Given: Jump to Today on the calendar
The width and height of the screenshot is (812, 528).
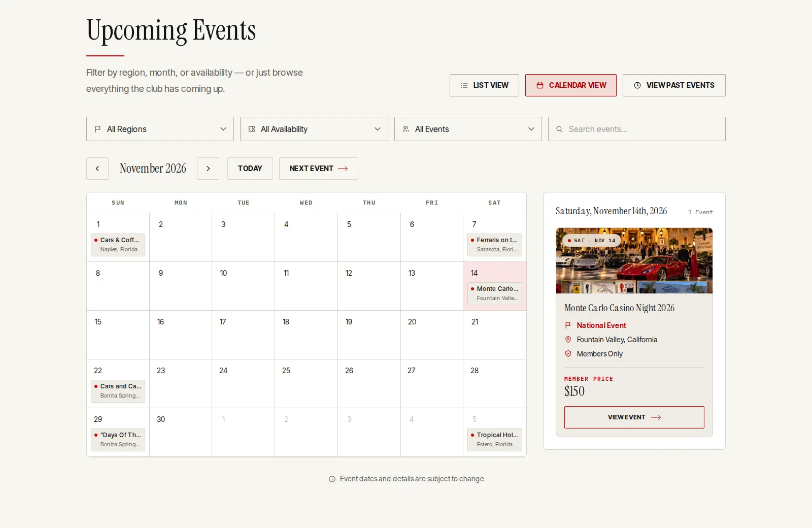Looking at the screenshot, I should point(250,169).
